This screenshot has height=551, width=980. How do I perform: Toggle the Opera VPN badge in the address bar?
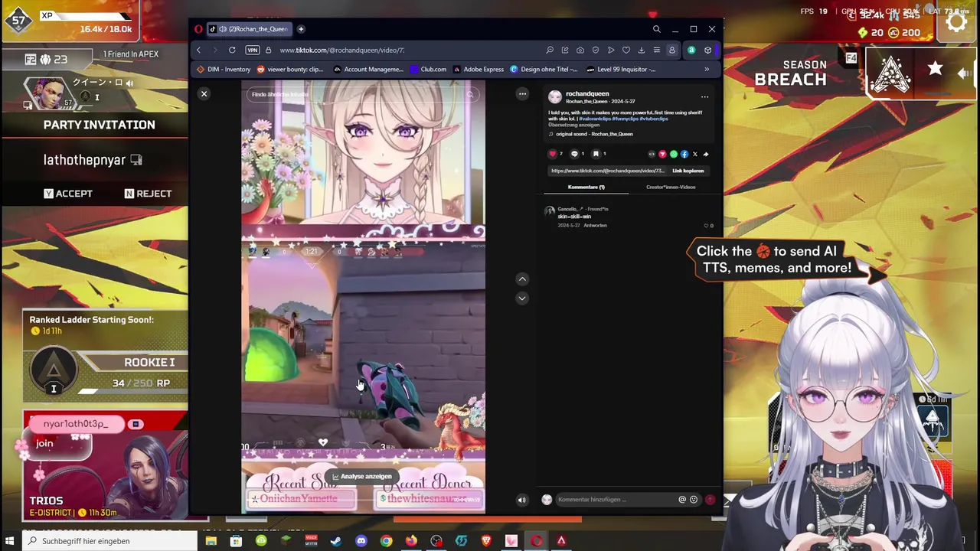[x=253, y=50]
